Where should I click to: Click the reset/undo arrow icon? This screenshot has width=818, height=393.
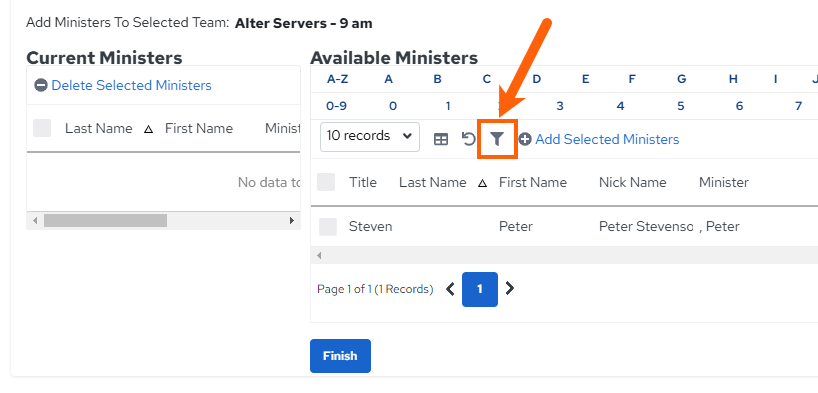click(468, 139)
